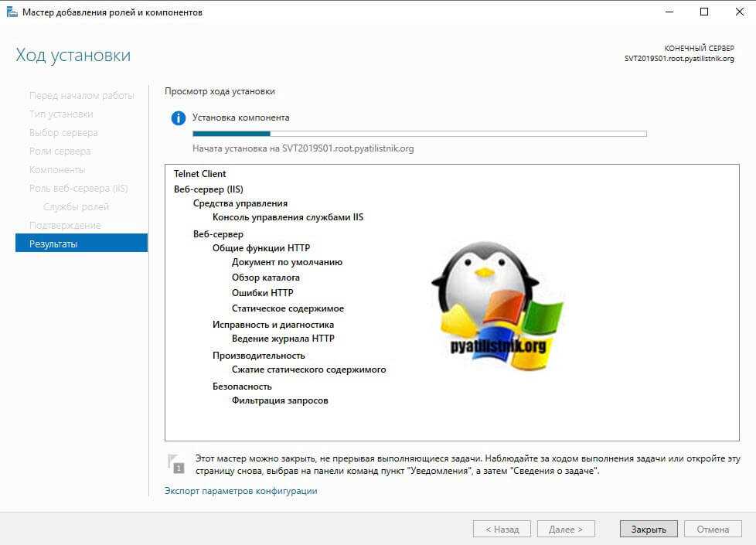
Task: Click 'Консоль управления службами IIS' entry
Action: [288, 217]
